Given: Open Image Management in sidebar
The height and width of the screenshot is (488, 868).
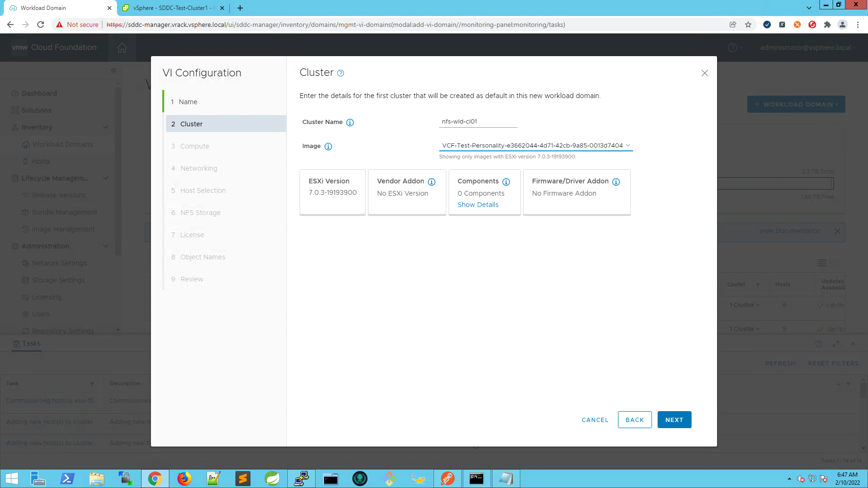Looking at the screenshot, I should point(63,229).
